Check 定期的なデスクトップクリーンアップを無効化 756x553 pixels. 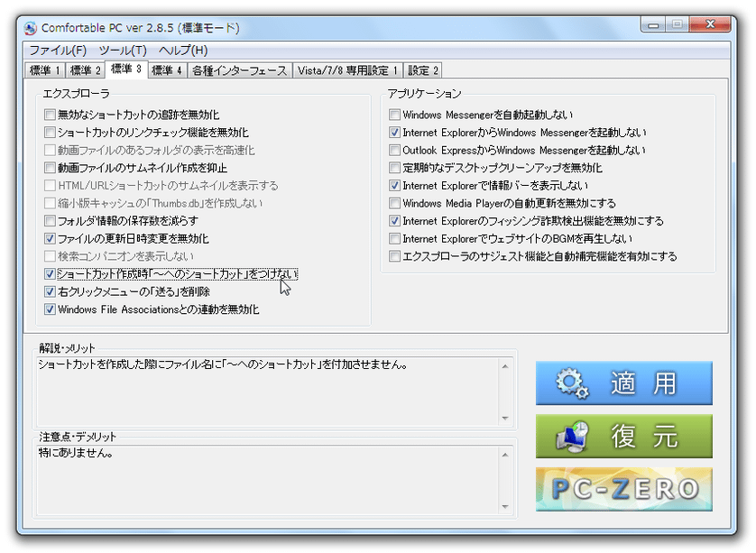pyautogui.click(x=394, y=168)
